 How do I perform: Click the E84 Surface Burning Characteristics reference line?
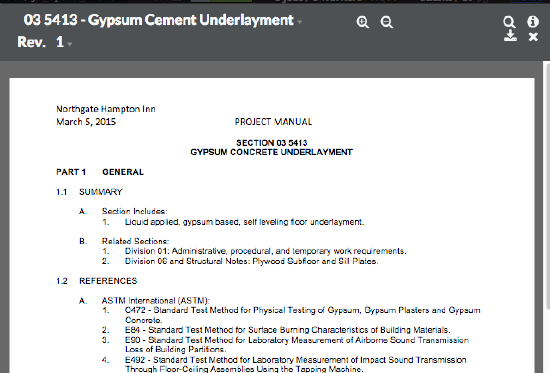pyautogui.click(x=288, y=330)
